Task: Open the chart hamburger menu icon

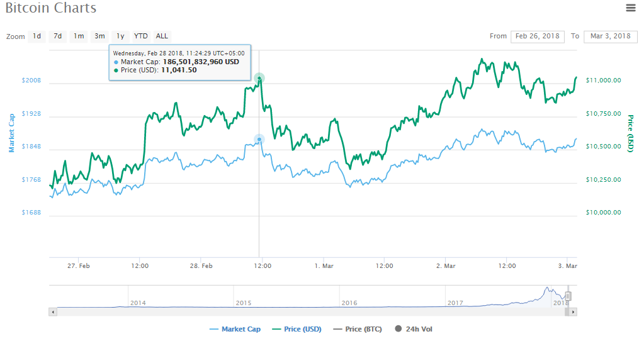Action: point(630,8)
